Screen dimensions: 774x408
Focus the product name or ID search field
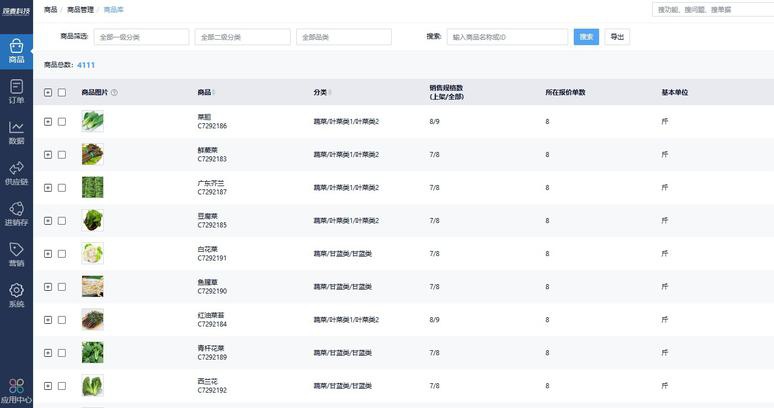[x=507, y=37]
